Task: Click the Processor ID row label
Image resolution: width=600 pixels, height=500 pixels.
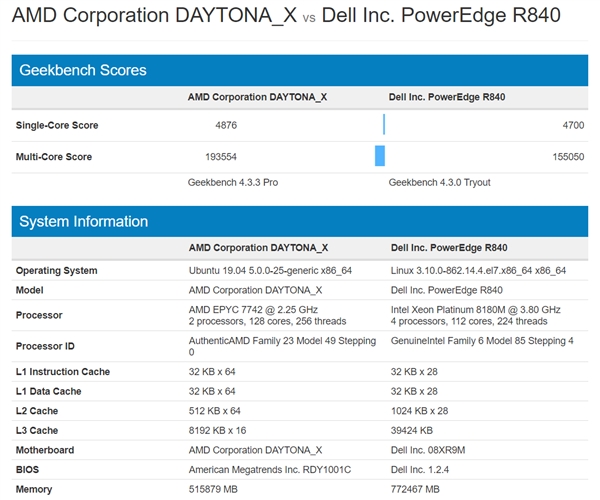Action: click(x=45, y=346)
